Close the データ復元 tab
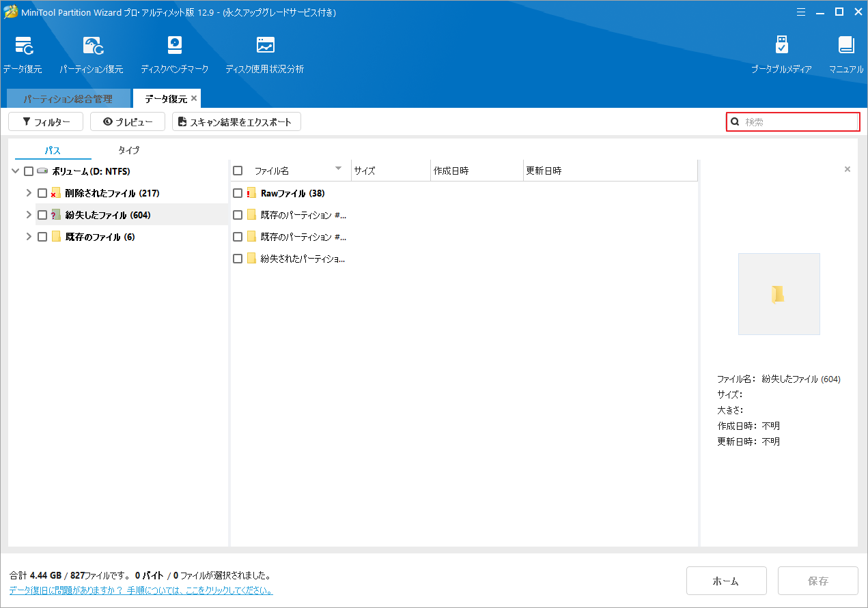This screenshot has width=868, height=608. 194,99
